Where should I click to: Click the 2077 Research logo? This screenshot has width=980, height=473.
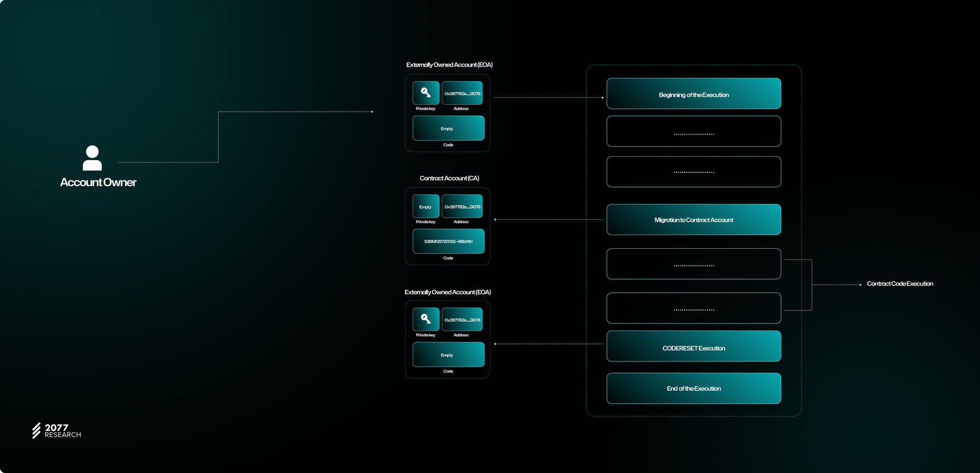(x=56, y=431)
